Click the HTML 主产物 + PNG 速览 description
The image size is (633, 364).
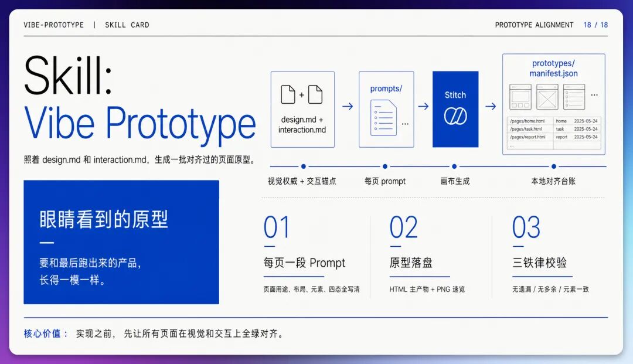(427, 290)
